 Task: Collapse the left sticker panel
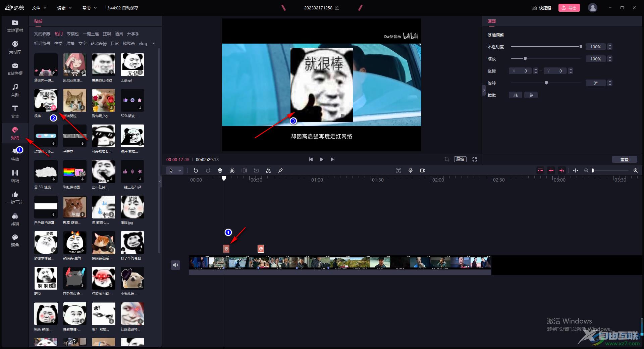coord(160,181)
